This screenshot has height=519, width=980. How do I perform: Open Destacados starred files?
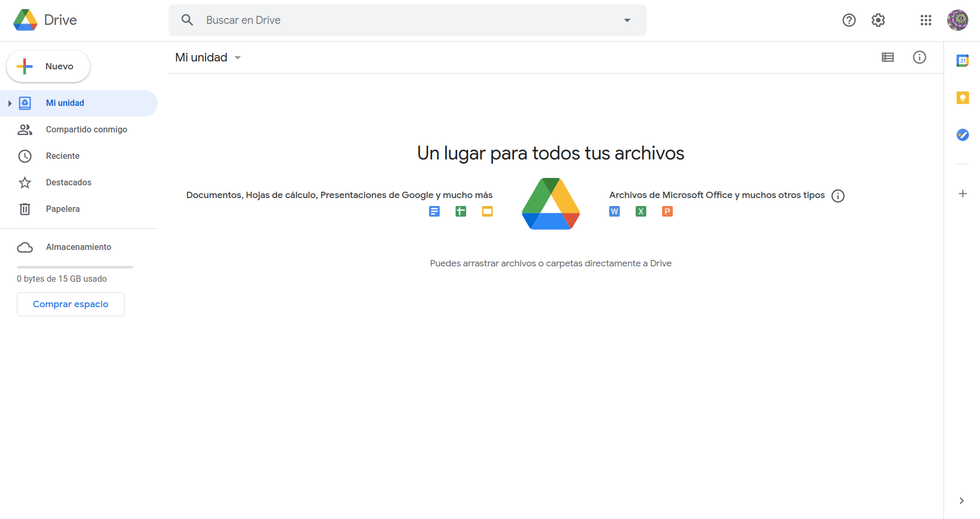tap(79, 183)
